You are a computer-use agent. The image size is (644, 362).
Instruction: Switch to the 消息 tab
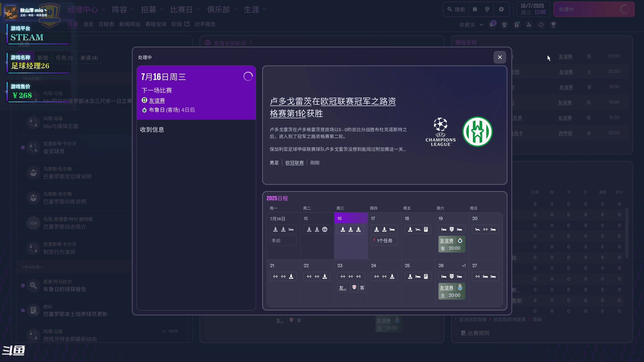click(x=88, y=24)
